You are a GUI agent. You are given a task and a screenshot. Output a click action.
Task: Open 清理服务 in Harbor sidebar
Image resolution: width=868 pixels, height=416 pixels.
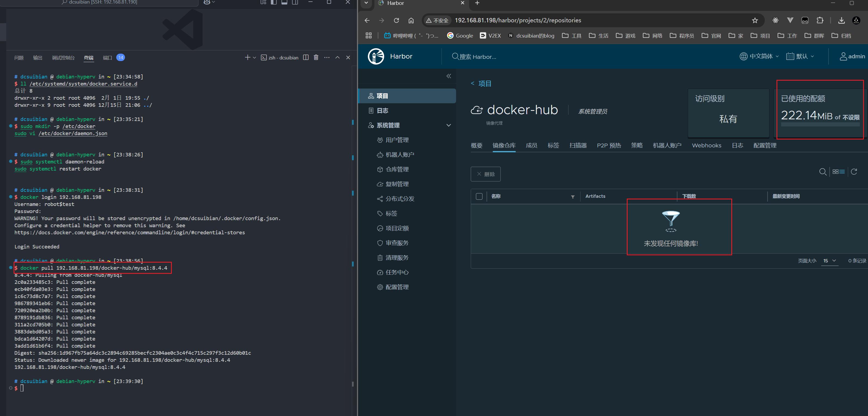(x=393, y=257)
